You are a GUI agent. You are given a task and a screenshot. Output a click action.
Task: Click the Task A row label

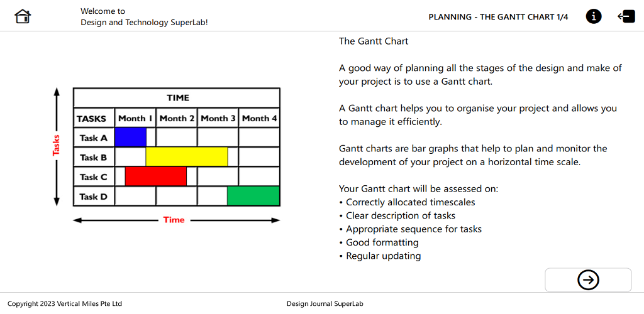tap(94, 138)
